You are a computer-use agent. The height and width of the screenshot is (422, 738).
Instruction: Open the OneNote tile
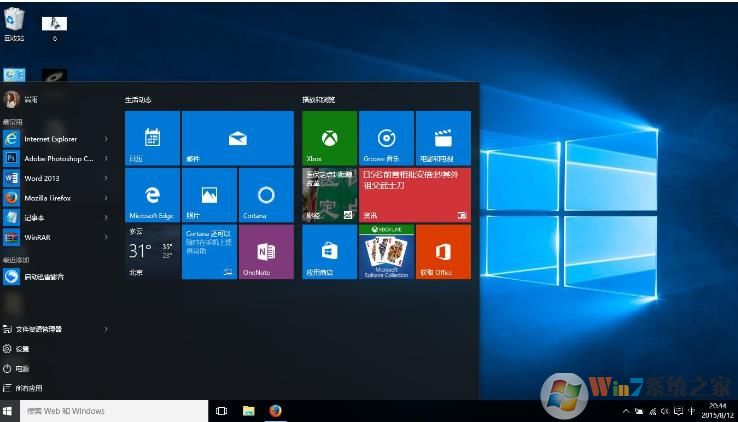tap(266, 251)
